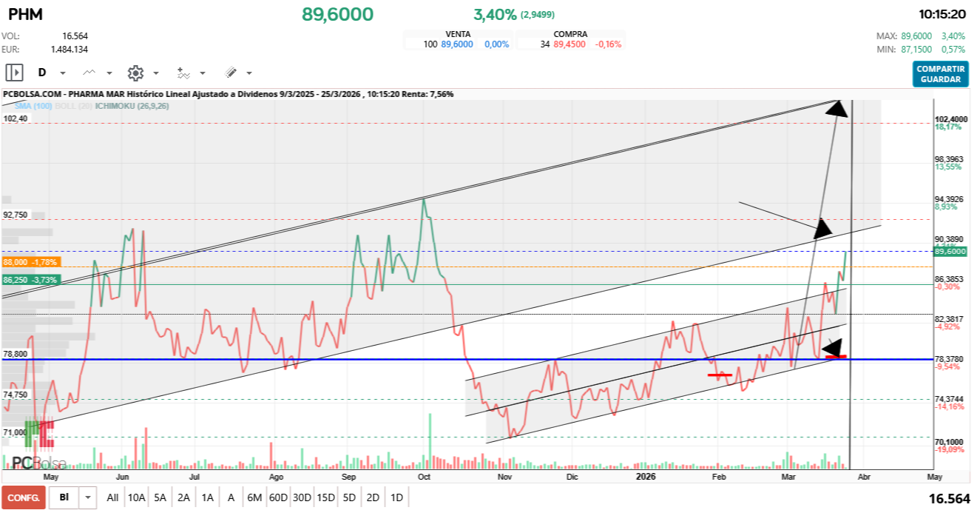Click the green 86,250 price level tag

(30, 280)
